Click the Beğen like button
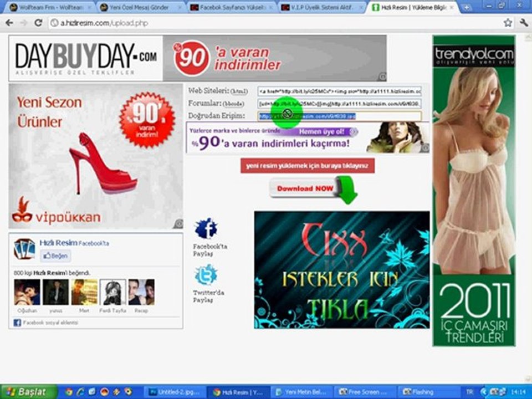Viewport: 532px width, 399px height. tap(55, 256)
